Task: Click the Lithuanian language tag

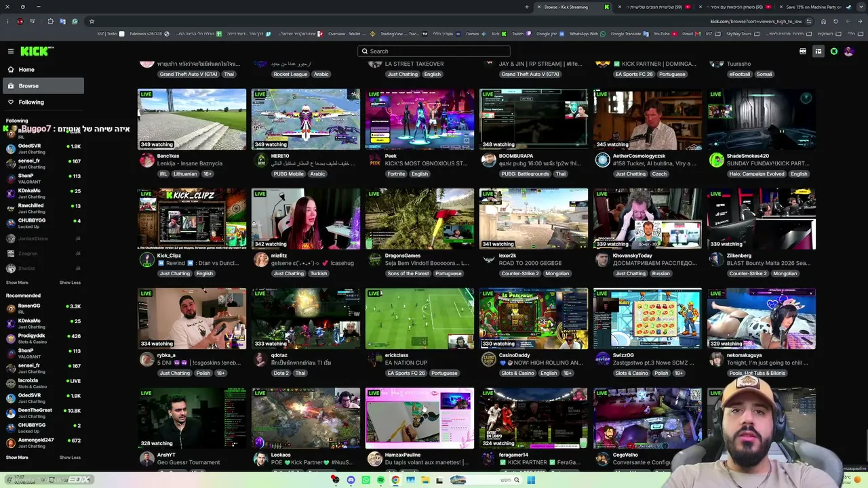Action: [185, 174]
